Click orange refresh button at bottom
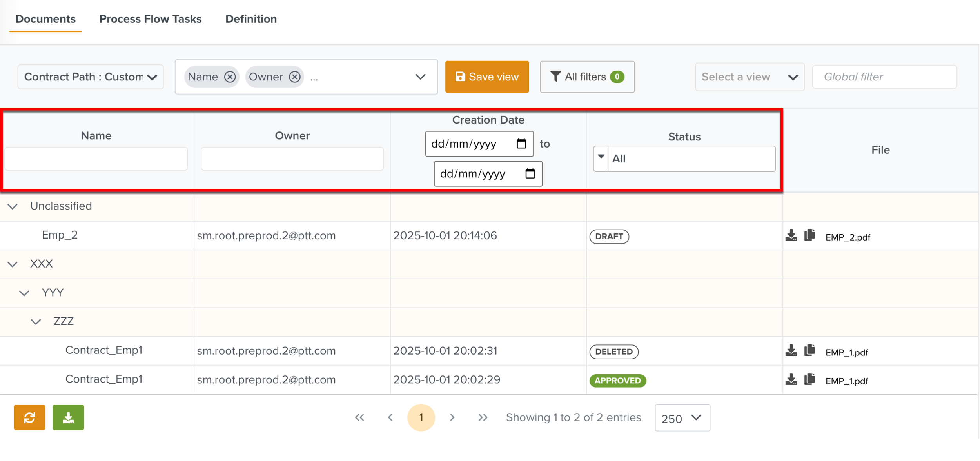This screenshot has width=980, height=461. pyautogui.click(x=29, y=418)
